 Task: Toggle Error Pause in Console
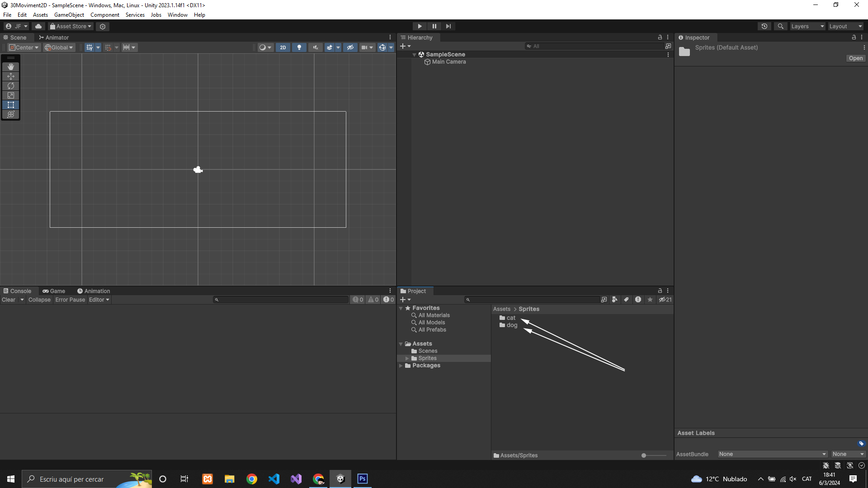tap(70, 300)
